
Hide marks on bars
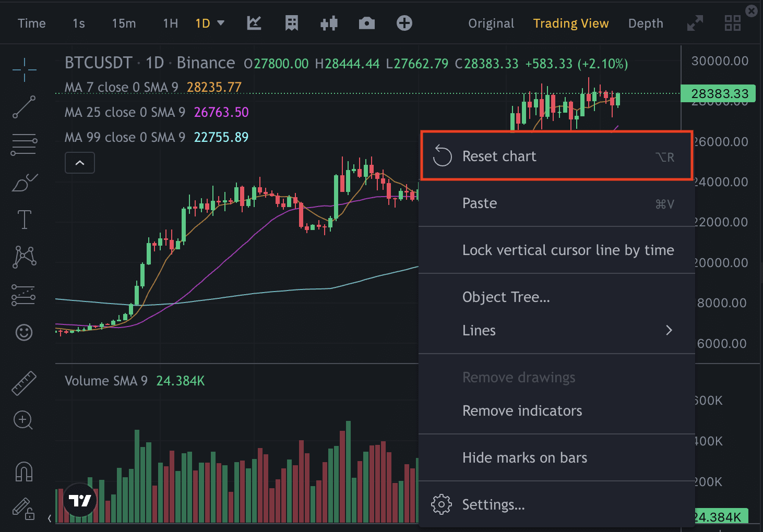coord(524,457)
